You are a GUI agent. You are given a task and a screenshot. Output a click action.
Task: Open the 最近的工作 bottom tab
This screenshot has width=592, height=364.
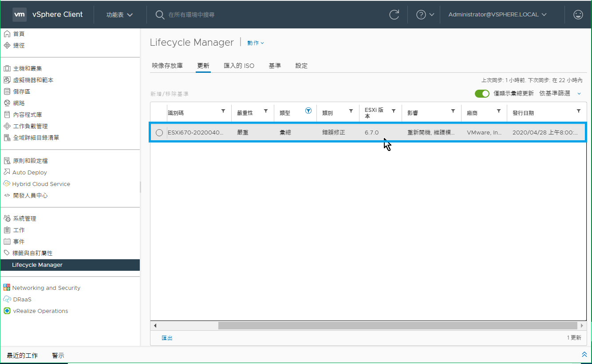pyautogui.click(x=22, y=356)
